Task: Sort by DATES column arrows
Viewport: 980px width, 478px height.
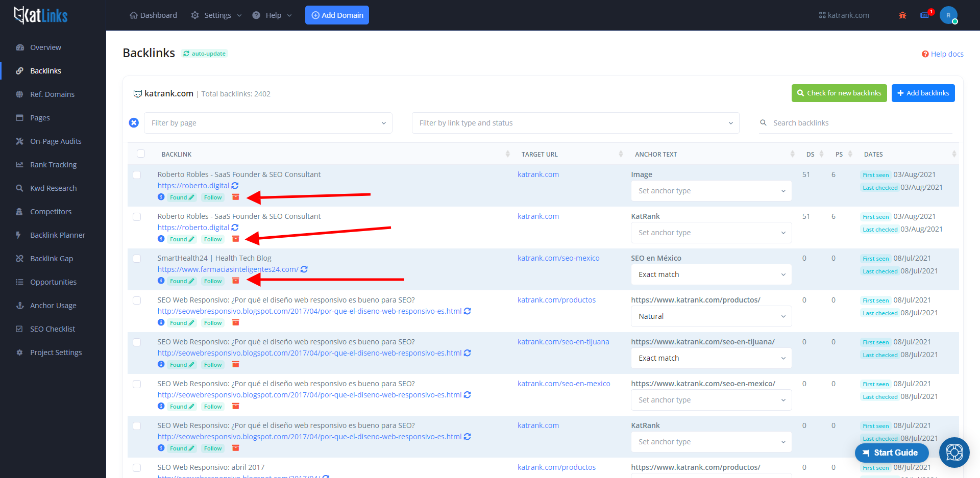Action: point(954,154)
